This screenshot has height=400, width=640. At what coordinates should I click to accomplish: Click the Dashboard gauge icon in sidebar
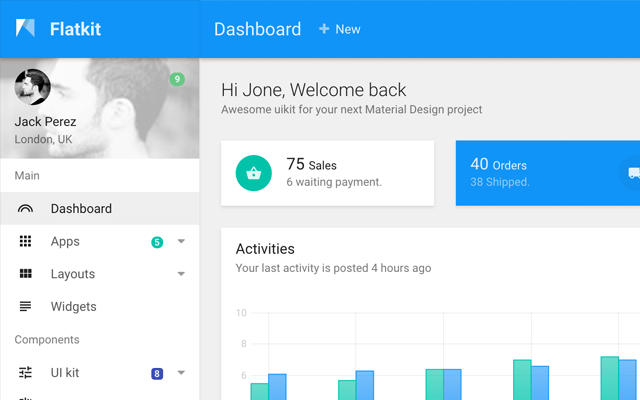[x=26, y=209]
